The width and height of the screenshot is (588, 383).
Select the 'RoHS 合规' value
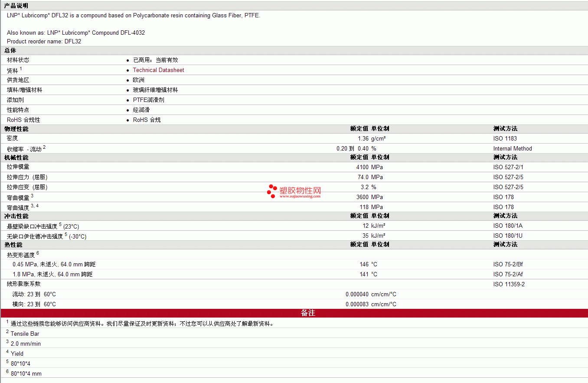[147, 120]
